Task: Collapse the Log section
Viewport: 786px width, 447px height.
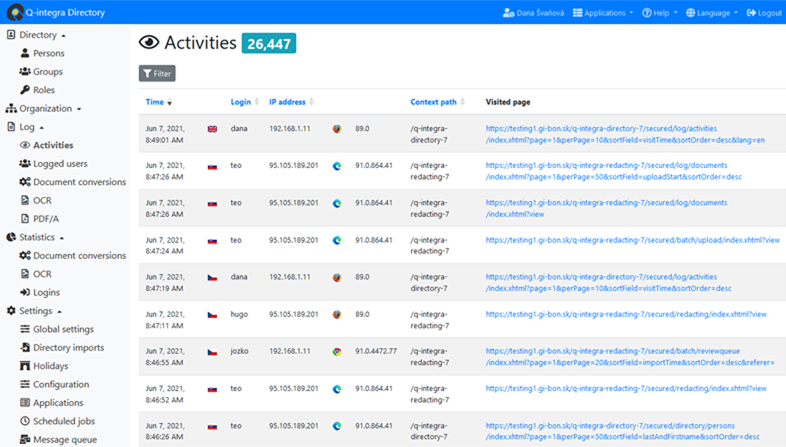Action: click(27, 127)
